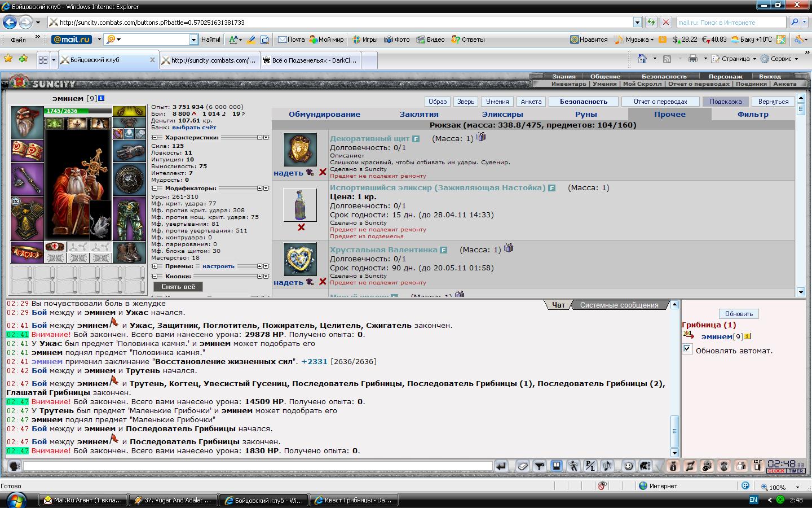This screenshot has width=812, height=508.
Task: Open the Хрустальная Валентинка item link
Action: tap(383, 249)
